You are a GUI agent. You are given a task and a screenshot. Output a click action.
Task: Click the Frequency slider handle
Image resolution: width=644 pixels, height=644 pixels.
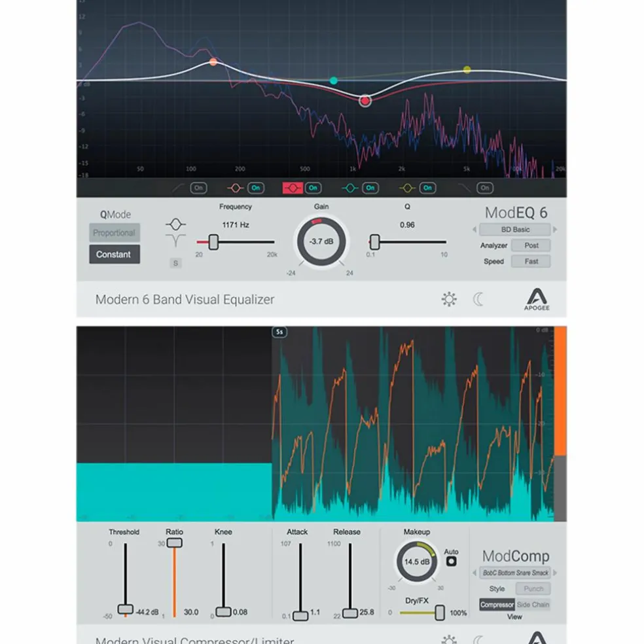click(x=213, y=242)
